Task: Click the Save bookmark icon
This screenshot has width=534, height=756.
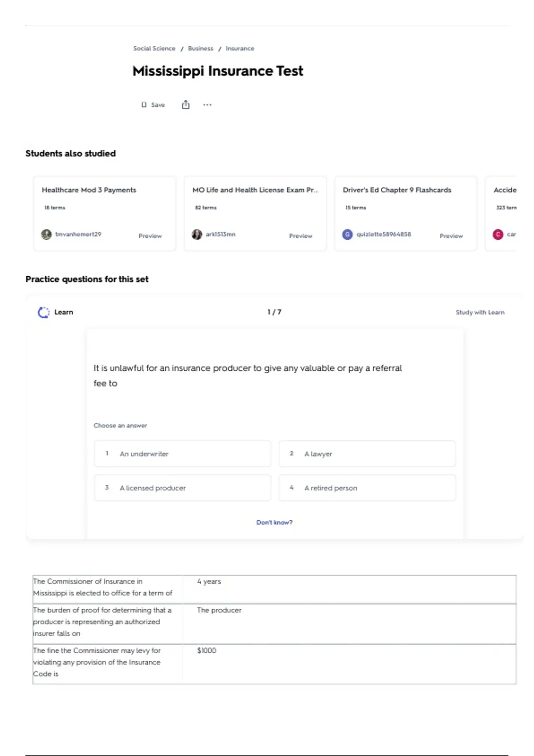Action: click(x=144, y=105)
